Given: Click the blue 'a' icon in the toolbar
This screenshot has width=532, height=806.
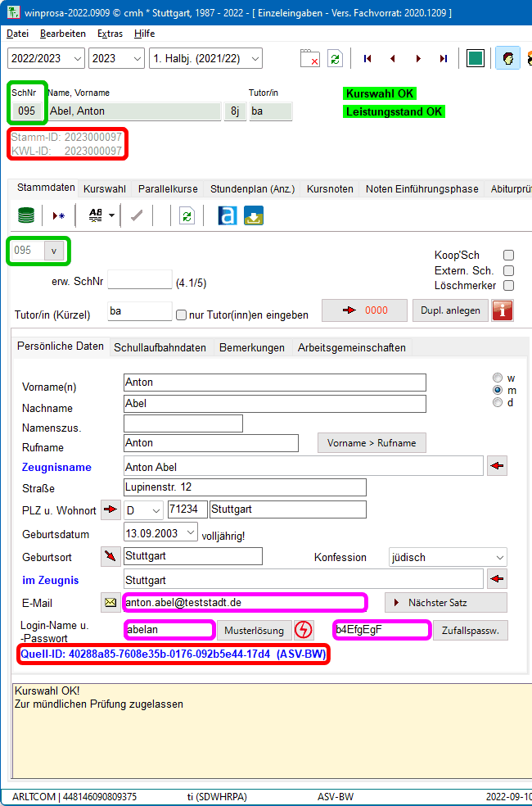Looking at the screenshot, I should 227,215.
